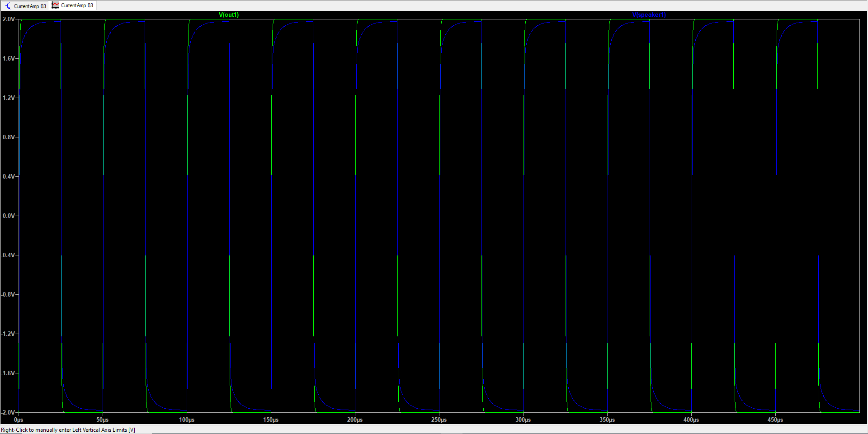Click the 1.6V vertical axis label
868x434 pixels.
tap(9, 59)
